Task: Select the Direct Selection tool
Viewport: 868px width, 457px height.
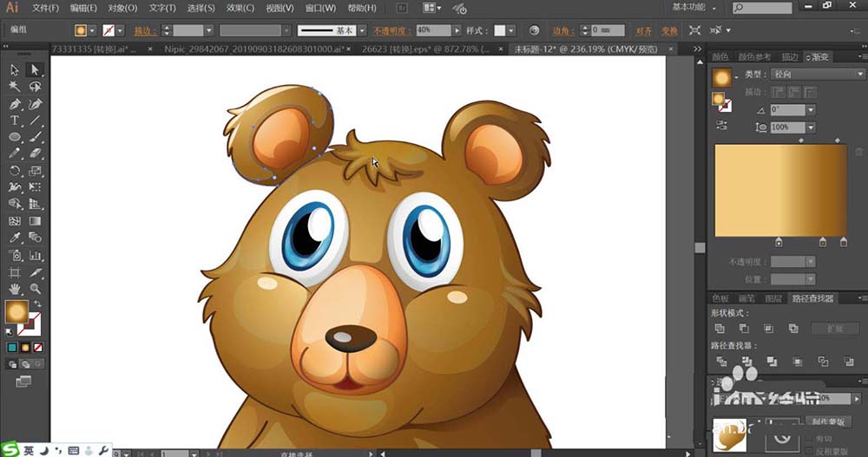Action: 35,69
